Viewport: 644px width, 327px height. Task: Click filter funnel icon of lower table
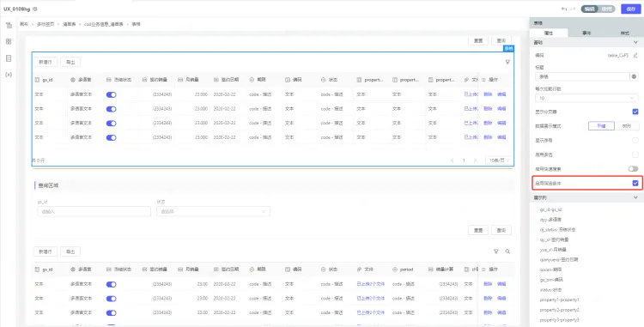496,251
